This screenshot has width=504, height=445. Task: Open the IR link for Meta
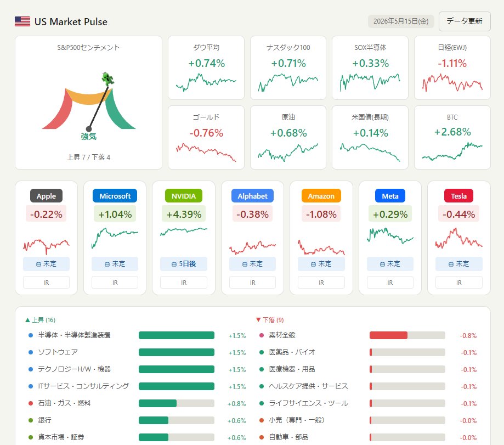point(390,282)
